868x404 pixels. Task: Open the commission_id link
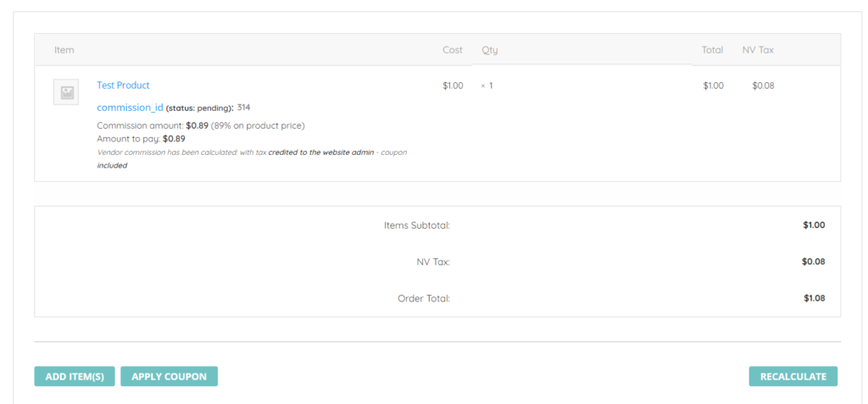tap(130, 108)
